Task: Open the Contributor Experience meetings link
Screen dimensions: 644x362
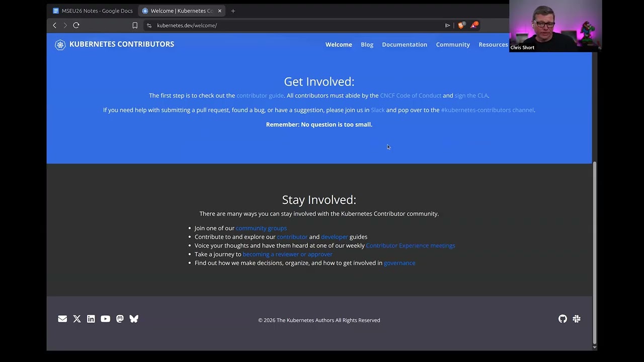Action: [411, 246]
